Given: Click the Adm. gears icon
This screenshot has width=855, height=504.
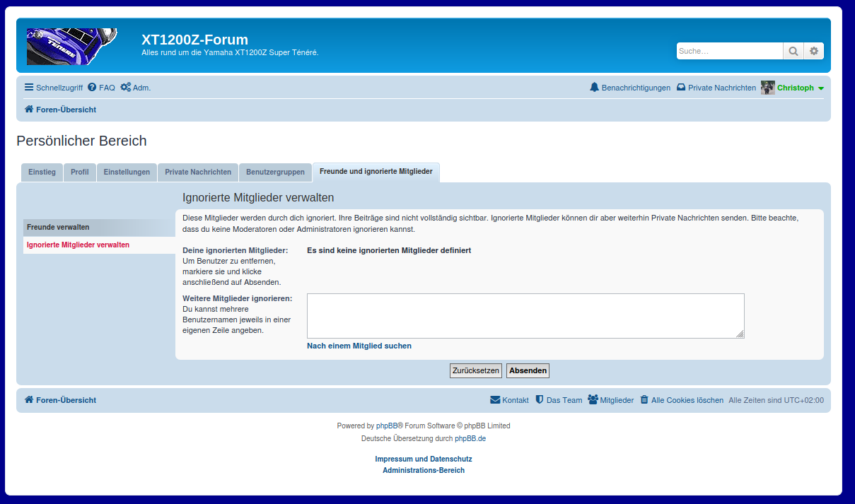Looking at the screenshot, I should 125,88.
